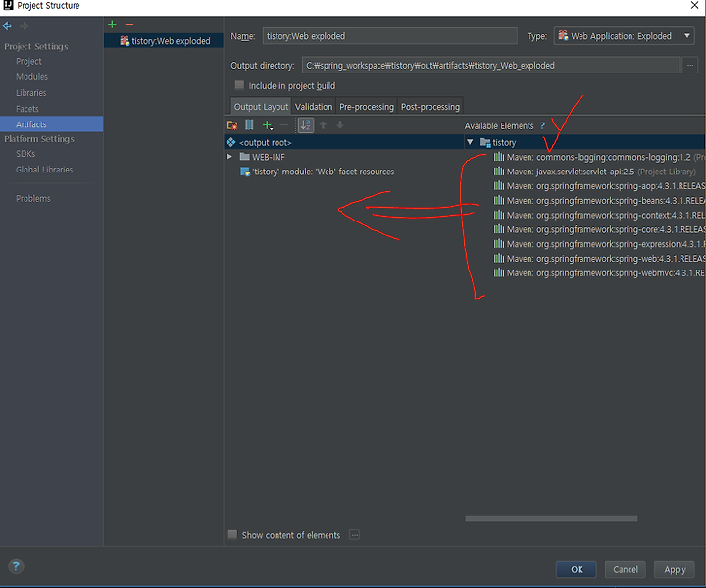The width and height of the screenshot is (706, 588).
Task: Select Maven spring-webmvc:4.3.1 library entry
Action: pos(600,272)
